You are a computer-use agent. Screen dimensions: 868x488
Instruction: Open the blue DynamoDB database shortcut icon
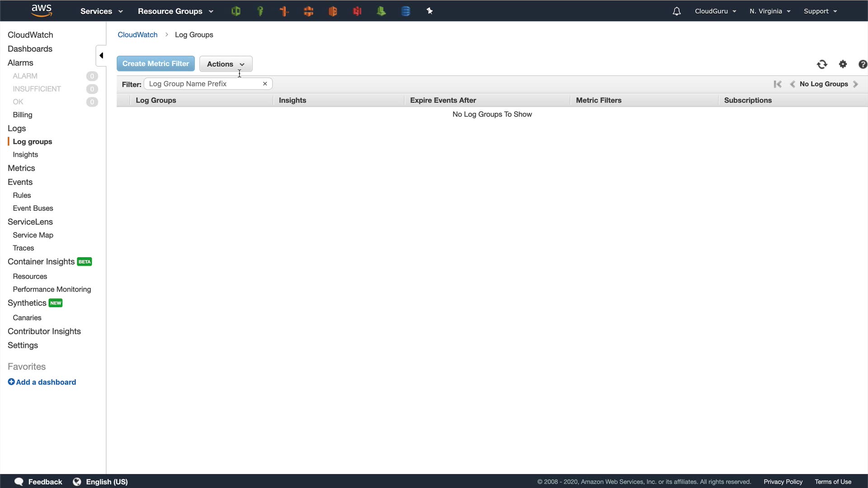pyautogui.click(x=406, y=11)
